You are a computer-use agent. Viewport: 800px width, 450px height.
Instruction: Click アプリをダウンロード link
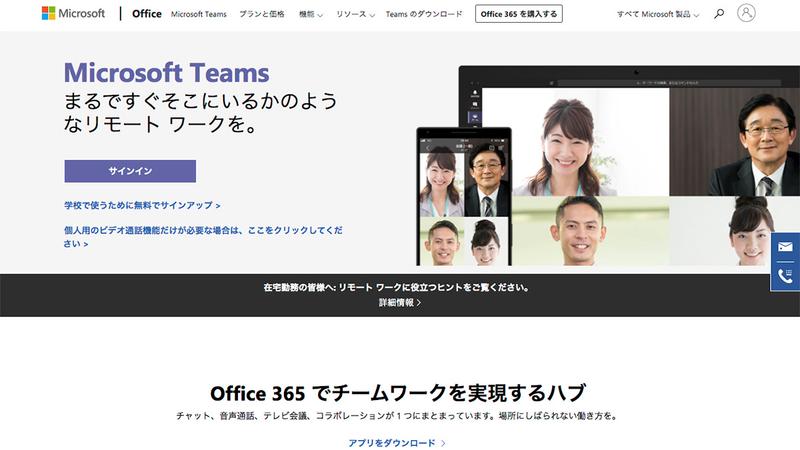(x=397, y=443)
